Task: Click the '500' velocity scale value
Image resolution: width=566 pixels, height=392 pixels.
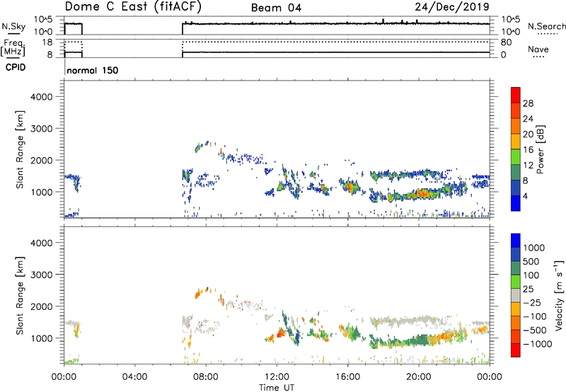Action: [531, 262]
